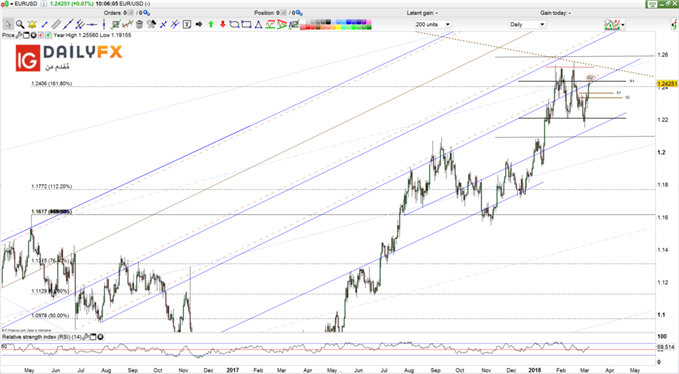
Task: Pick the white color swatch
Action: (x=303, y=22)
